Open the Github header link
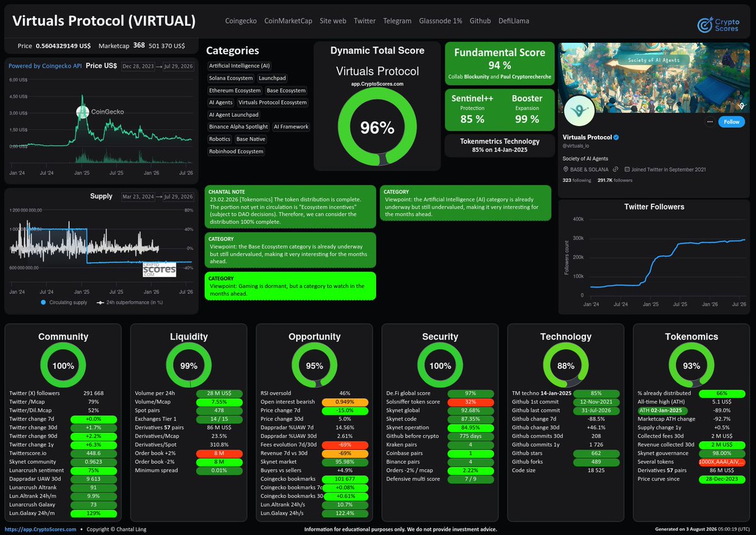Viewport: 756px width, 535px height. (480, 21)
